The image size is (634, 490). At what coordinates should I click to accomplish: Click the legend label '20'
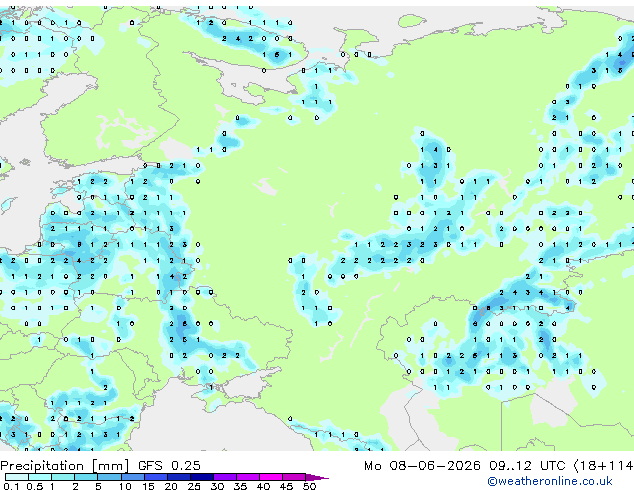(x=171, y=486)
